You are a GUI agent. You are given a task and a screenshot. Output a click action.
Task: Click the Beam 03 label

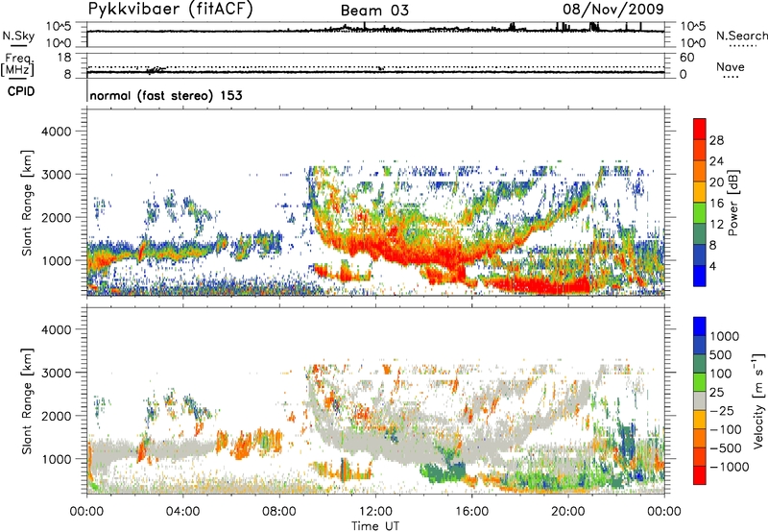[374, 11]
